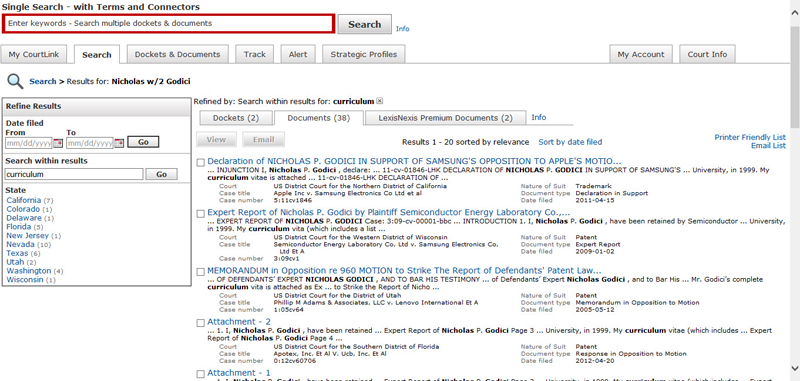Open the Alert tab

298,55
